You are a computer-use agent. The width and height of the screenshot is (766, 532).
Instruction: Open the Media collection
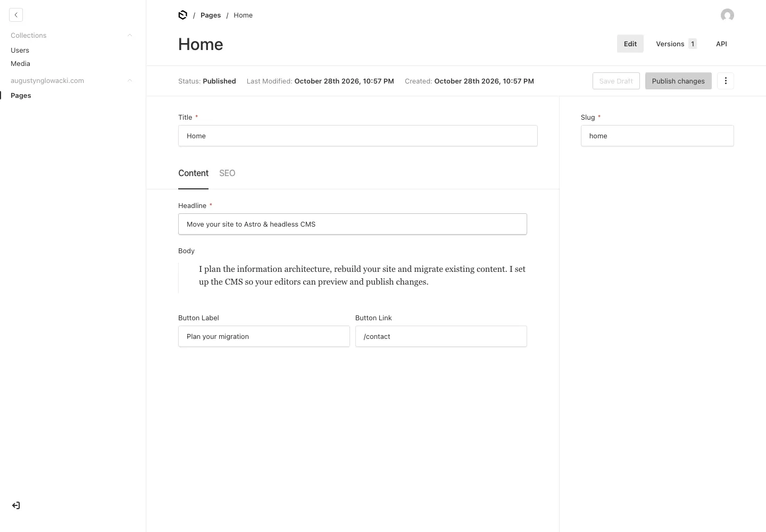[x=20, y=63]
